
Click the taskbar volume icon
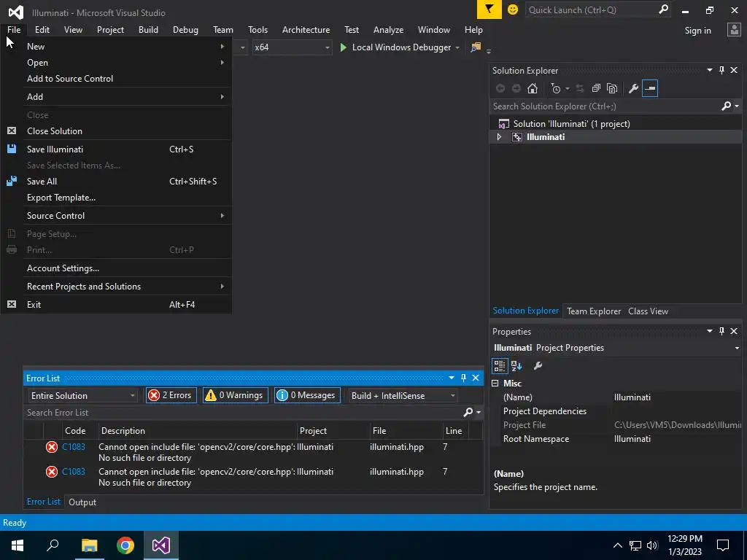653,545
